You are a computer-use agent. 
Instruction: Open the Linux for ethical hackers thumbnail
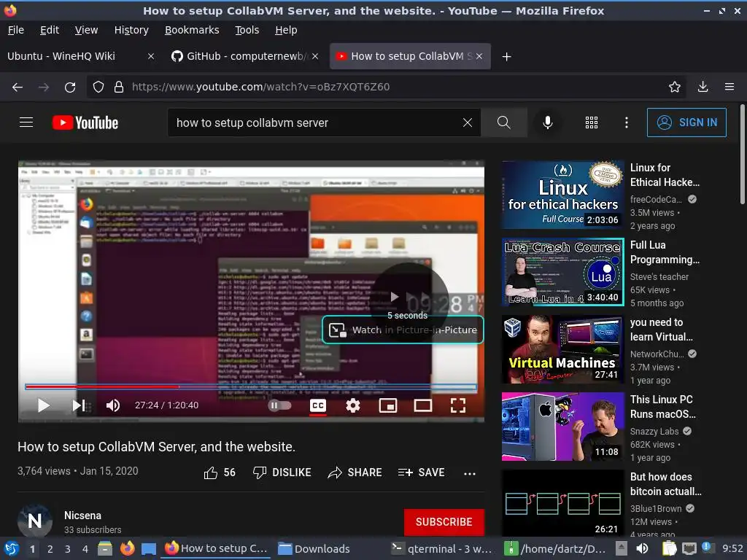tap(562, 195)
